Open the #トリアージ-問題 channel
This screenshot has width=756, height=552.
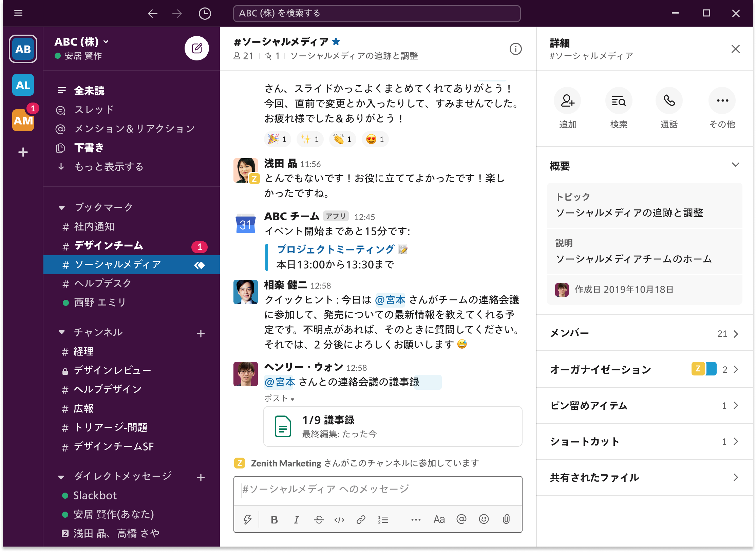pyautogui.click(x=132, y=427)
